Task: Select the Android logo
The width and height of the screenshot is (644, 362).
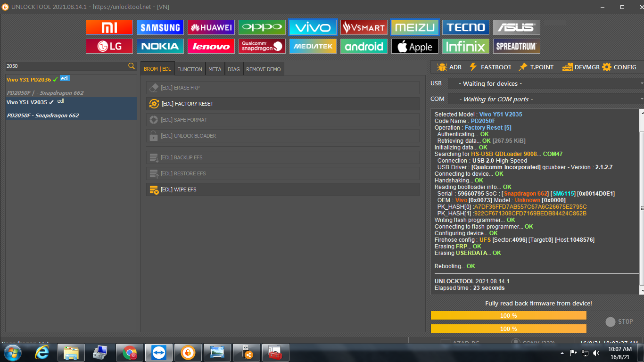Action: pos(364,46)
